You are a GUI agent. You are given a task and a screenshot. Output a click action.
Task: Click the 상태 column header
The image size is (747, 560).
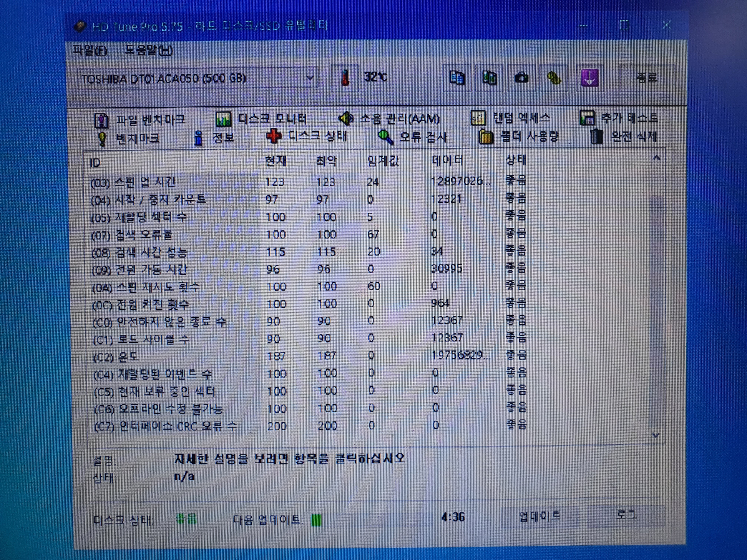516,160
